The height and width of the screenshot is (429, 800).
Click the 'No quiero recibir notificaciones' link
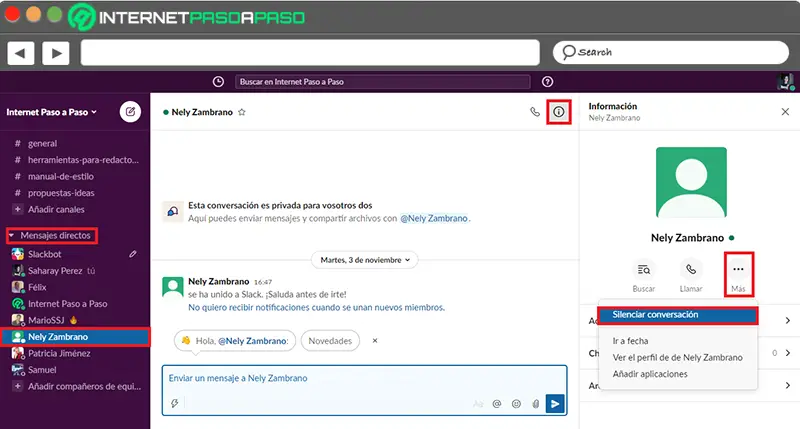(x=316, y=308)
